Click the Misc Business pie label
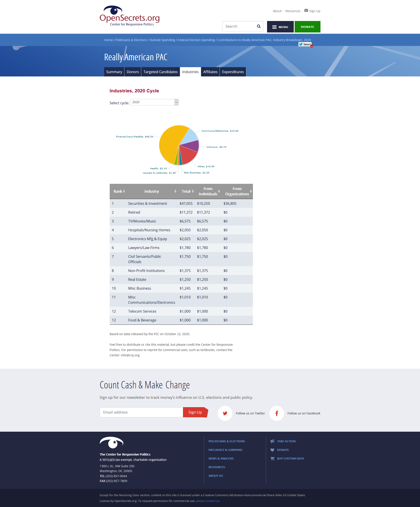420x507 pixels. 196,173
